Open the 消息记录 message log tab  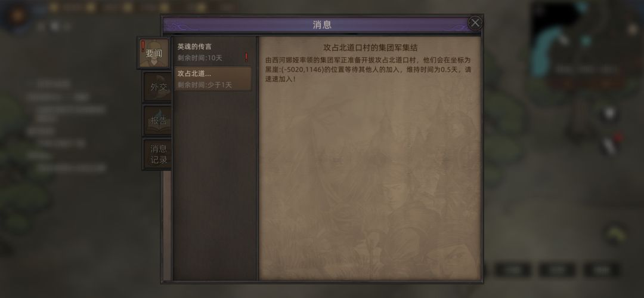[x=158, y=154]
